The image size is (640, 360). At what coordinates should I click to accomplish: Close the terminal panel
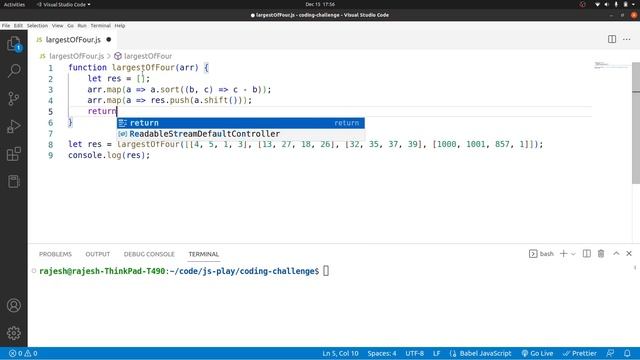(x=629, y=253)
